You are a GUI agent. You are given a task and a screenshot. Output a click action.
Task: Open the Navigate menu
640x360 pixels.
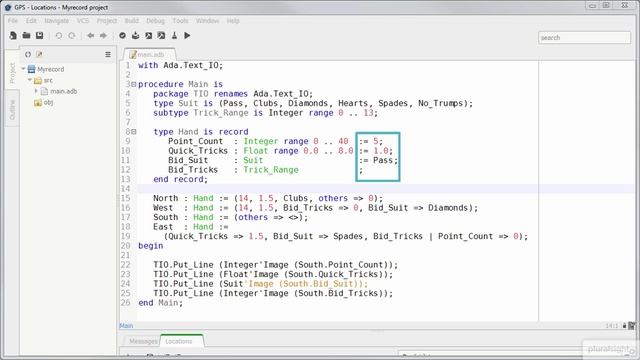click(x=57, y=20)
